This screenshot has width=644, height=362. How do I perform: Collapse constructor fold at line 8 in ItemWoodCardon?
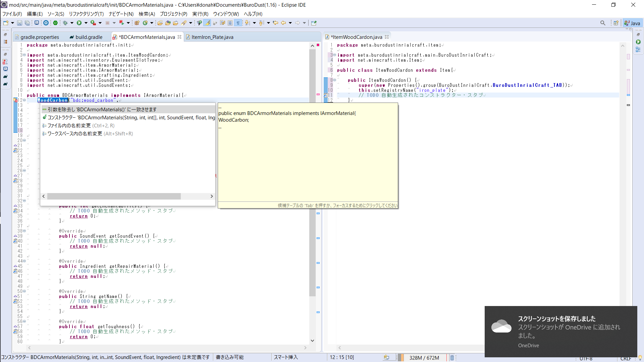click(334, 80)
